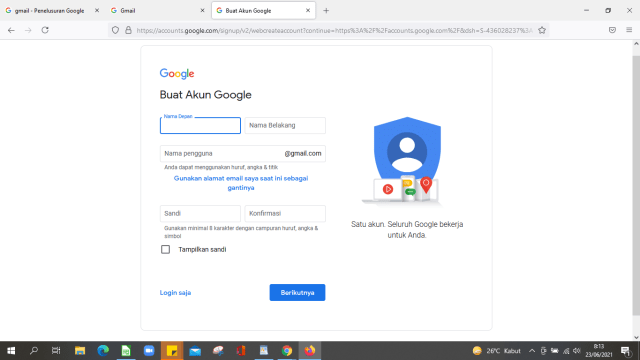640x360 pixels.
Task: Click the 'Buat Akun Google' heading
Action: click(x=205, y=95)
